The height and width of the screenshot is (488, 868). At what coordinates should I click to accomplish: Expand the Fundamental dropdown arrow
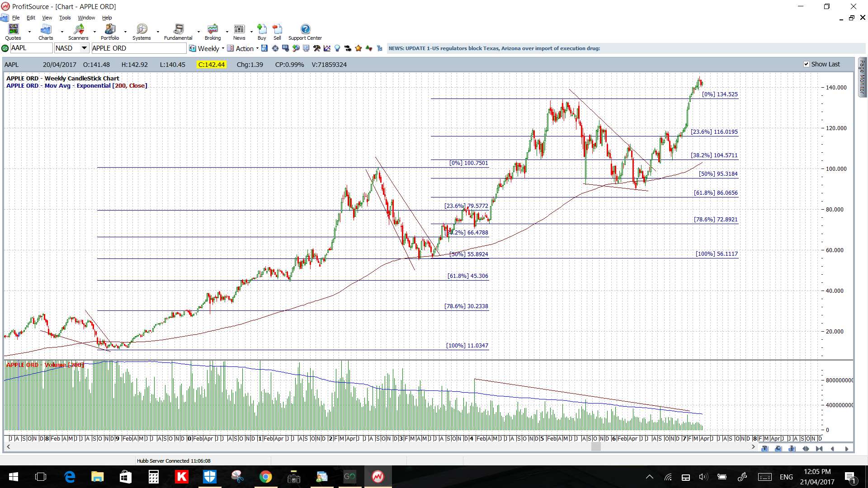(198, 32)
